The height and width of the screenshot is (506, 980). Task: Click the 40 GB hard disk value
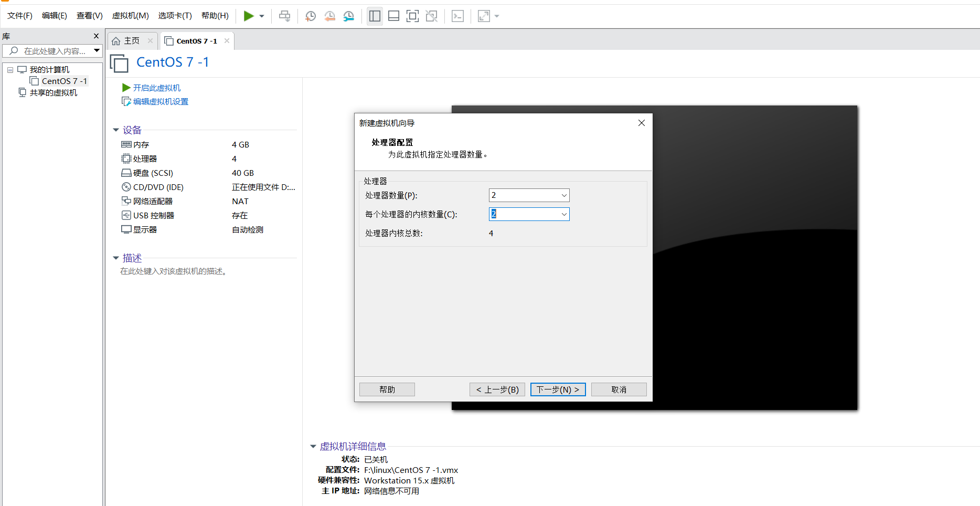243,173
